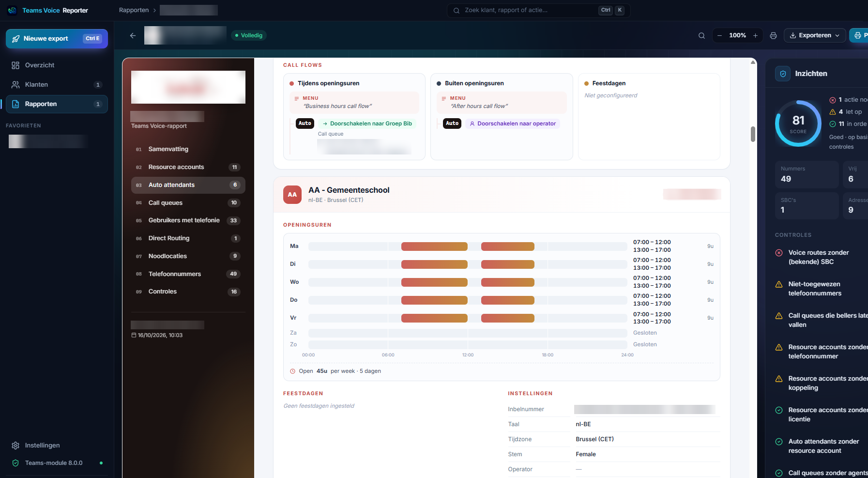Open Instellingen from sidebar
Viewport: 868px width, 478px height.
57,446
